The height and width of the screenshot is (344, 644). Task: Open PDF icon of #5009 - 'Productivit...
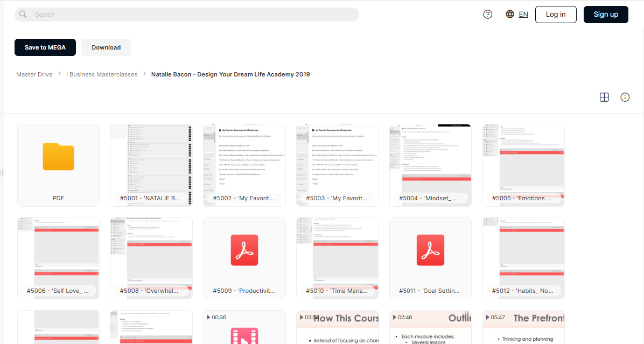click(x=244, y=250)
